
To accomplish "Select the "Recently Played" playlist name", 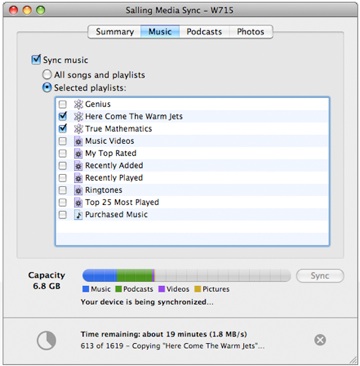I will 114,178.
